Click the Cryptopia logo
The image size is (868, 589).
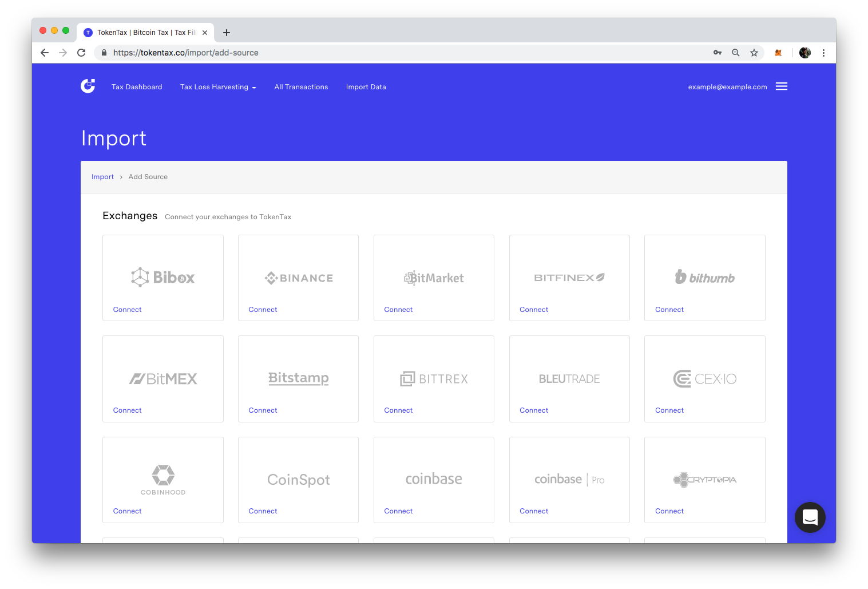[x=705, y=480]
